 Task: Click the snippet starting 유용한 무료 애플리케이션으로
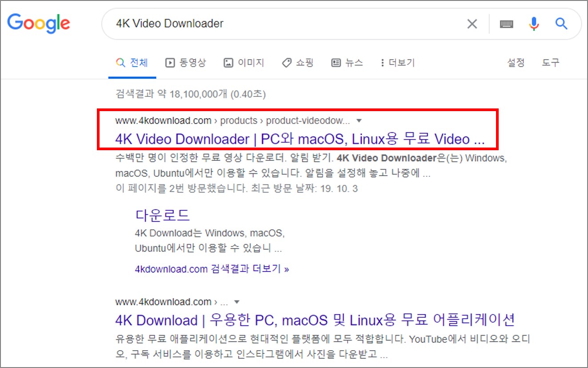tap(324, 347)
